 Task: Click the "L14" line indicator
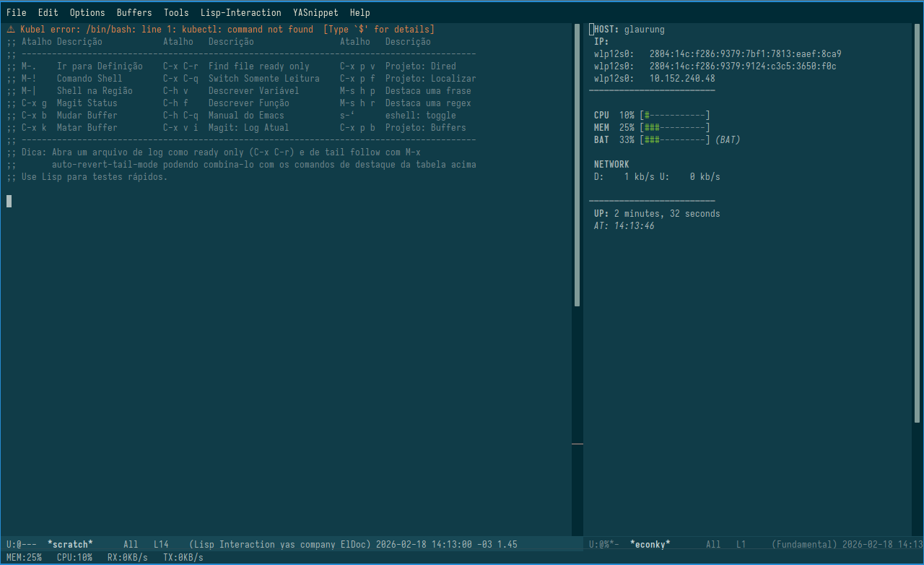pos(161,544)
